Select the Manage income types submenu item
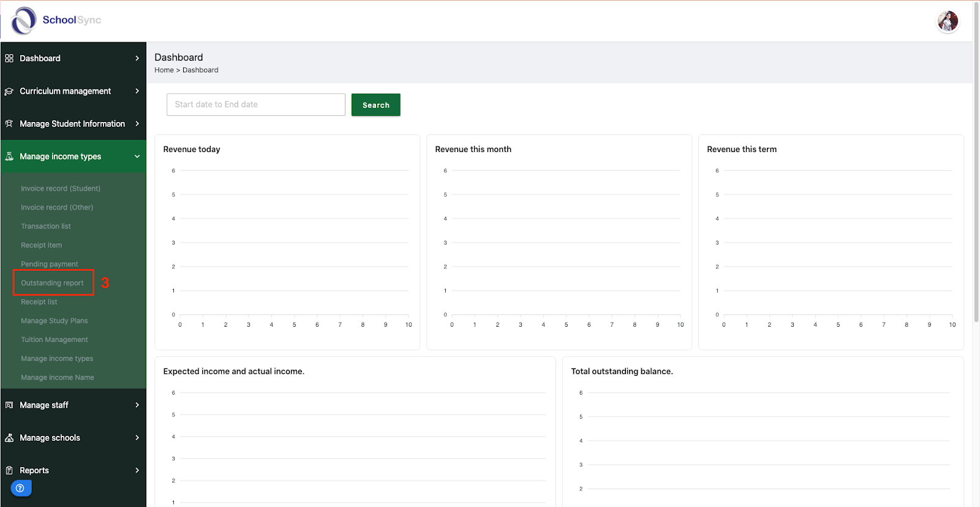Screen dimensions: 980x507 coord(57,359)
